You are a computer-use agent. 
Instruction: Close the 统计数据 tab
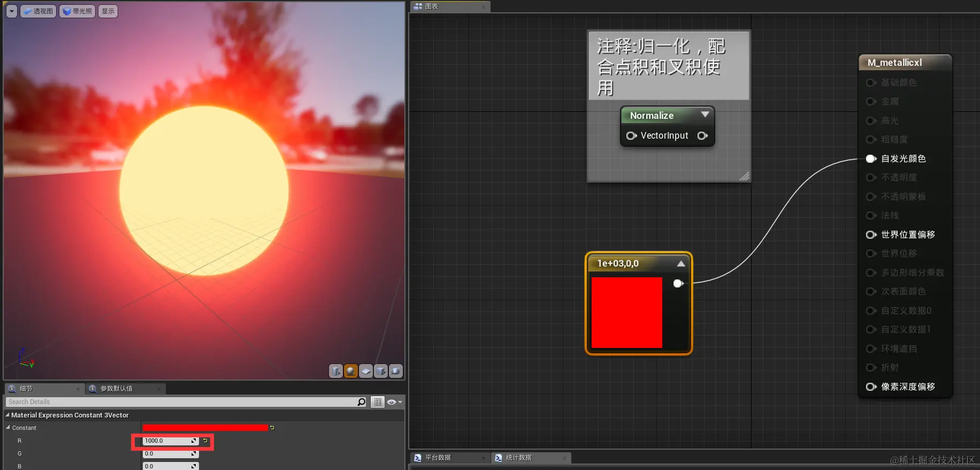564,458
